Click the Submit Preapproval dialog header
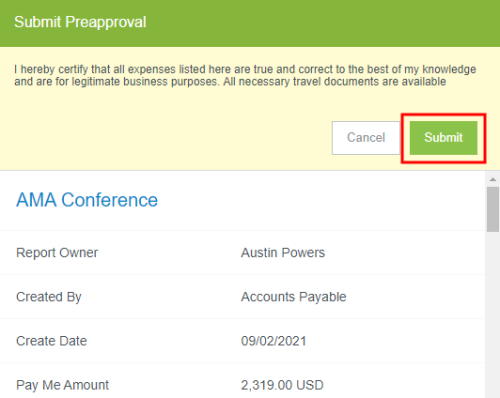The image size is (500, 398). click(250, 23)
